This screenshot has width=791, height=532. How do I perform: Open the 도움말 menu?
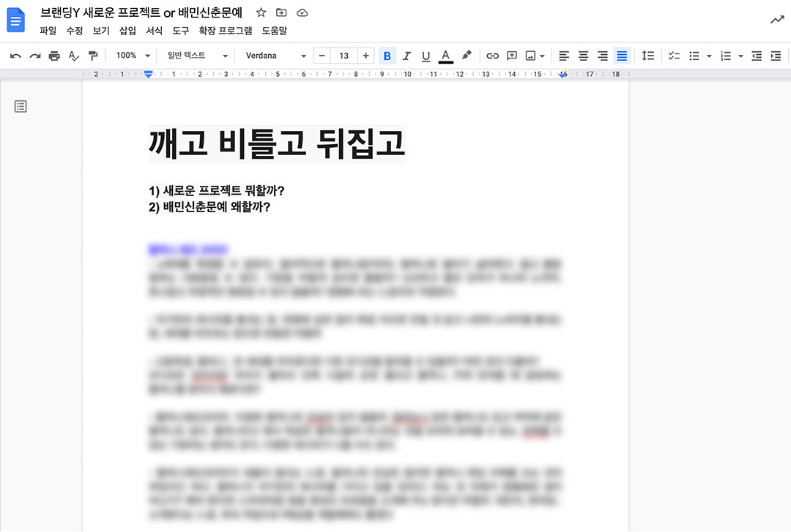[x=274, y=31]
